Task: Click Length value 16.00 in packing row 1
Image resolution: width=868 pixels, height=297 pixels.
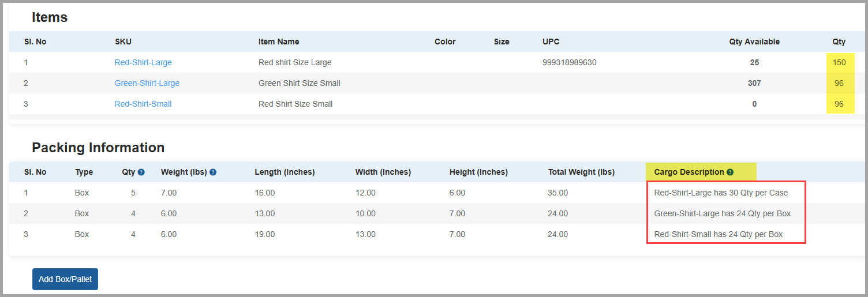Action: [265, 193]
